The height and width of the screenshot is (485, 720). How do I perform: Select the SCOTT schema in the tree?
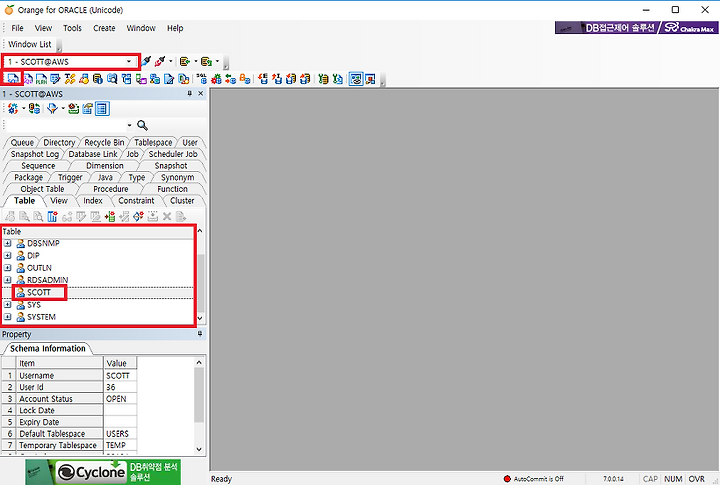pyautogui.click(x=39, y=293)
